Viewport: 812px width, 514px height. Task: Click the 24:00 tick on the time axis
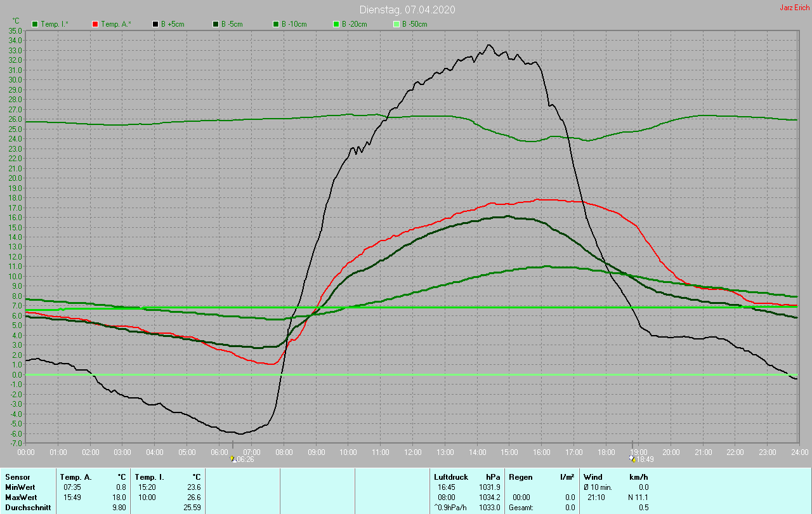pos(799,452)
